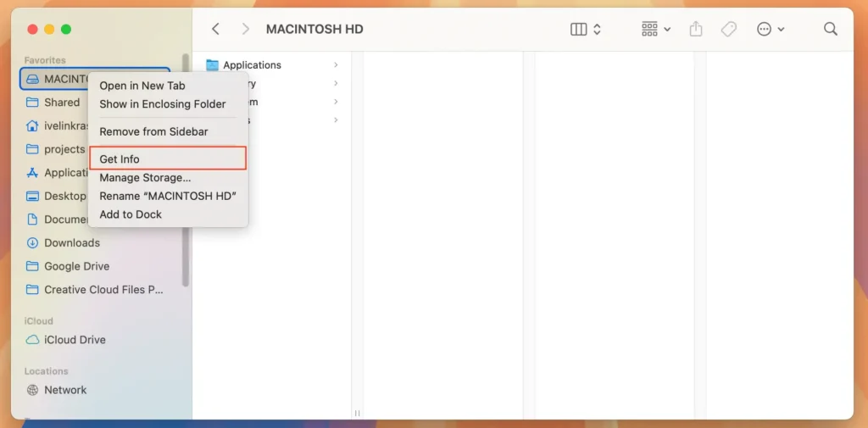The width and height of the screenshot is (868, 428).
Task: Click the Shared folder icon in sidebar
Action: pyautogui.click(x=33, y=103)
